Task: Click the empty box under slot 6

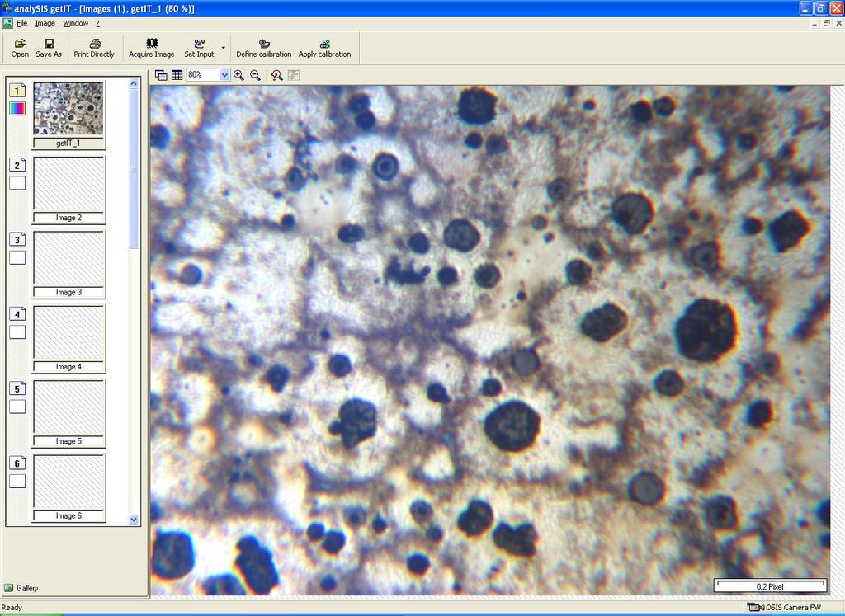Action: click(x=17, y=481)
